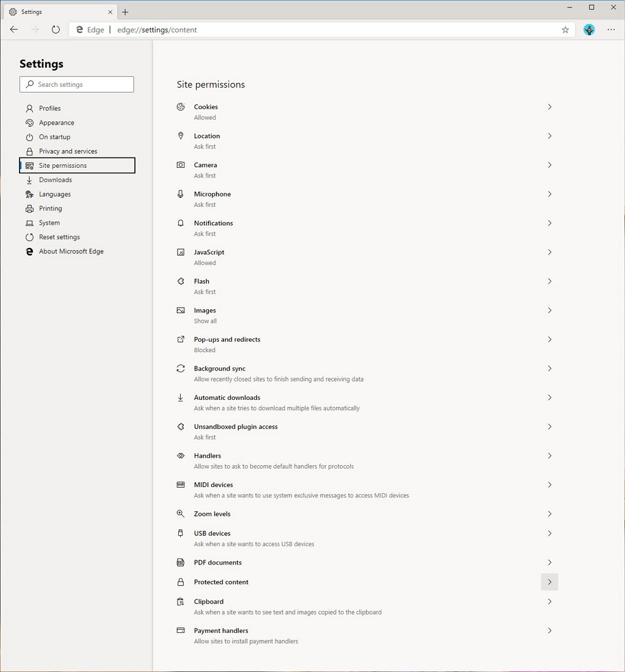Open the Automatic downloads label
This screenshot has width=625, height=672.
227,398
